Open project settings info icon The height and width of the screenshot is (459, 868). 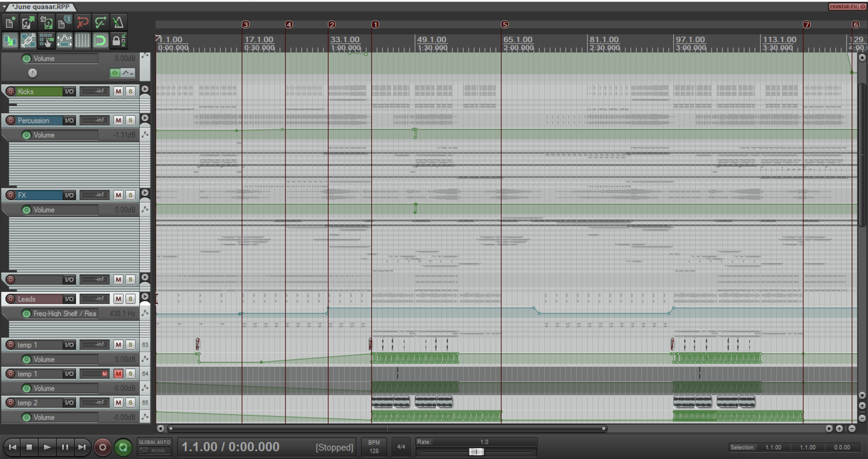64,23
